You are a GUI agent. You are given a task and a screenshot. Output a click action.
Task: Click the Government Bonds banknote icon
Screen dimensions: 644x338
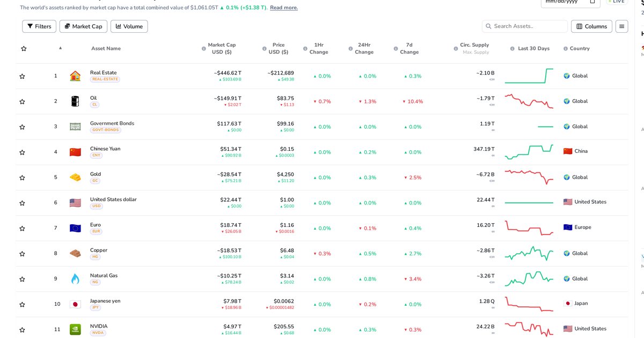pyautogui.click(x=75, y=127)
